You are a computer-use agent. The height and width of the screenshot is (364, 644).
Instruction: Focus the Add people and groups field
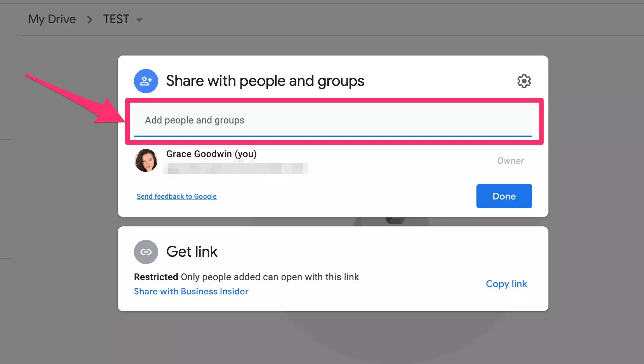pos(332,120)
